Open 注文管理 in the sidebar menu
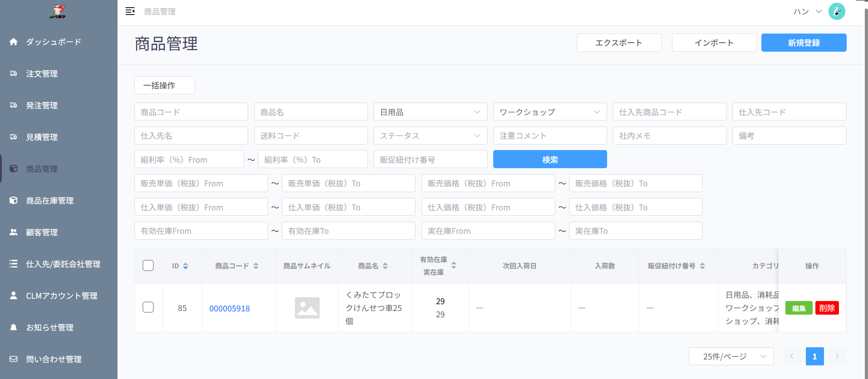This screenshot has height=379, width=868. click(x=42, y=73)
